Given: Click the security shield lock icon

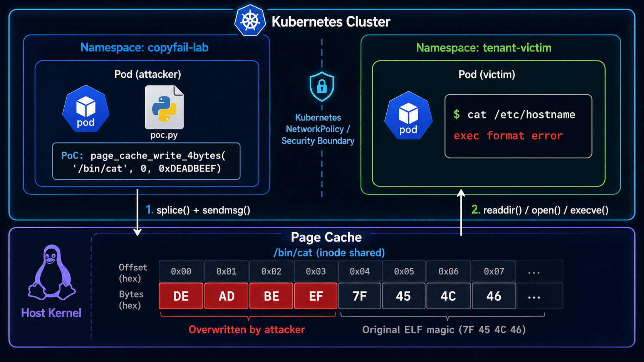Looking at the screenshot, I should [x=322, y=86].
